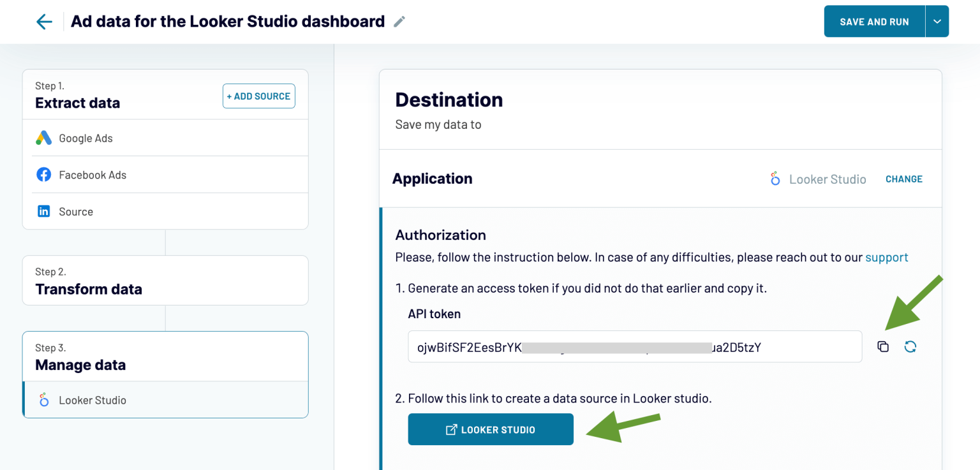
Task: Open the contact support link
Action: pyautogui.click(x=887, y=257)
